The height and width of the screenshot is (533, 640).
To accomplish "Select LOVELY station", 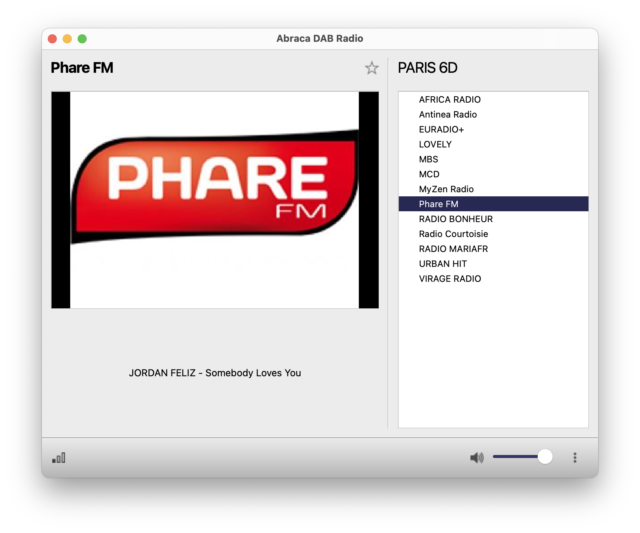I will coord(493,144).
